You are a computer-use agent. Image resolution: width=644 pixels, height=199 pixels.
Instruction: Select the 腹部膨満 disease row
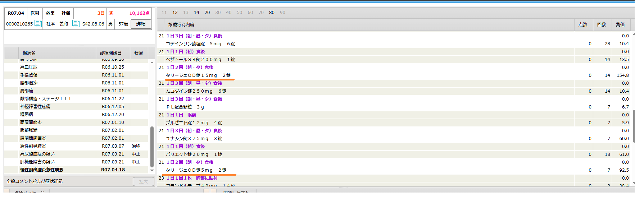pyautogui.click(x=76, y=130)
